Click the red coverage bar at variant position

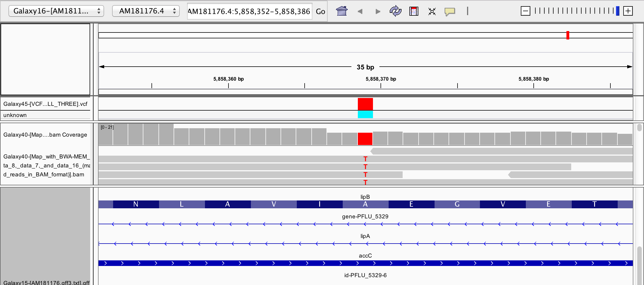(x=365, y=139)
